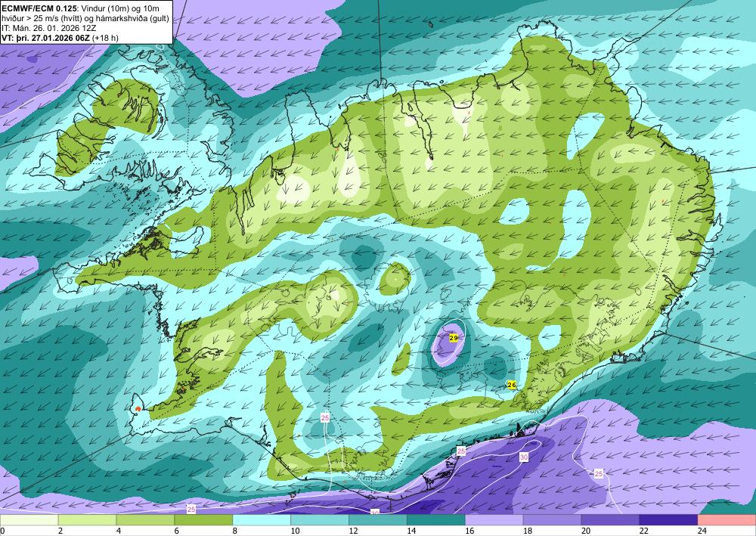Select the legend scale label "6"
This screenshot has width=756, height=536.
point(178,531)
